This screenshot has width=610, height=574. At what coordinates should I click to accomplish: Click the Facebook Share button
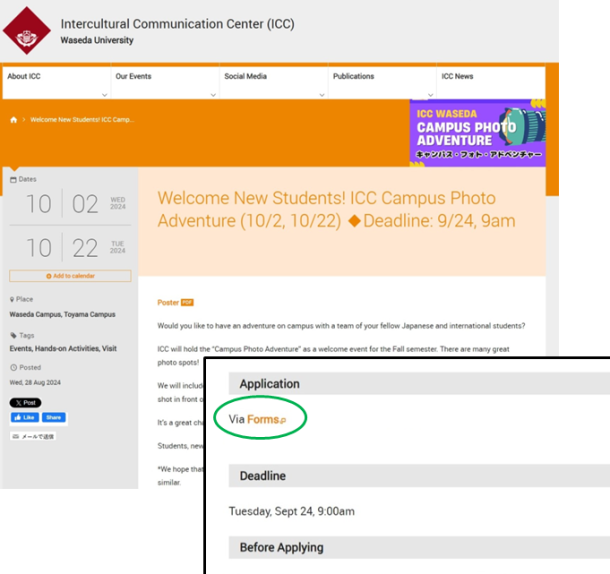click(54, 418)
